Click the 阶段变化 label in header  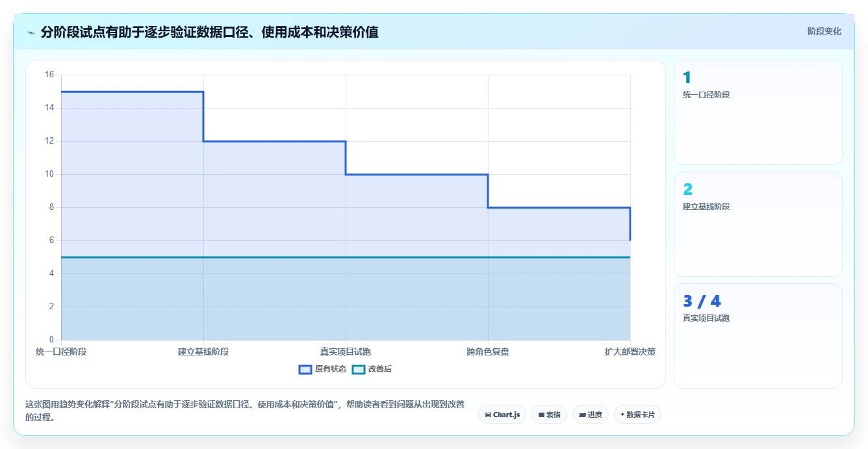[824, 31]
